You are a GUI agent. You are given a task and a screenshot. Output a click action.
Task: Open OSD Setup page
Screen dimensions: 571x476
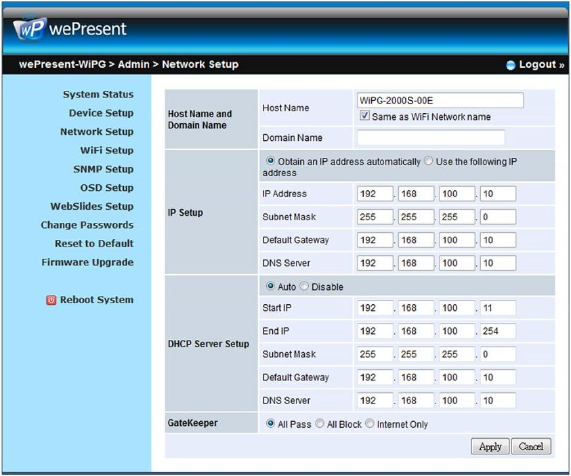[x=107, y=188]
